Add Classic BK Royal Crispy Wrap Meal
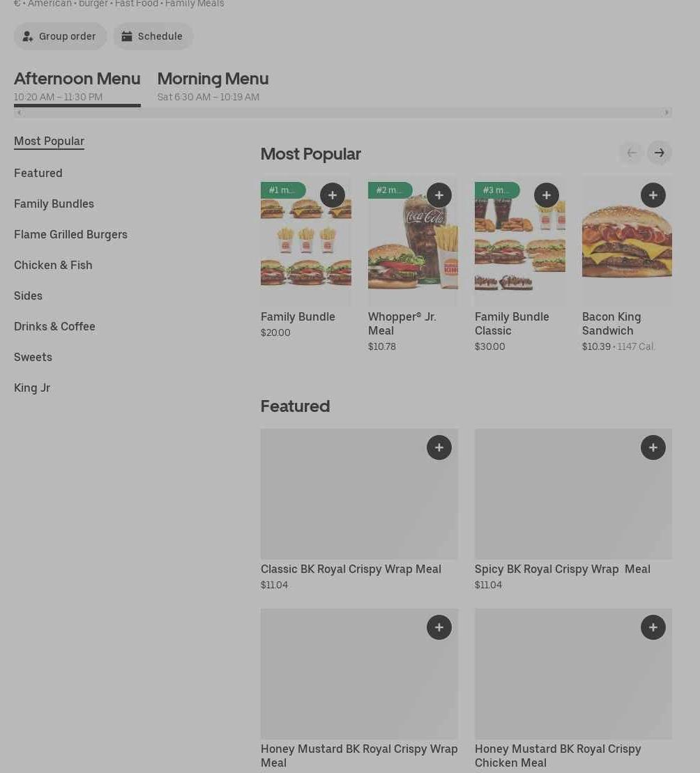 [x=439, y=447]
